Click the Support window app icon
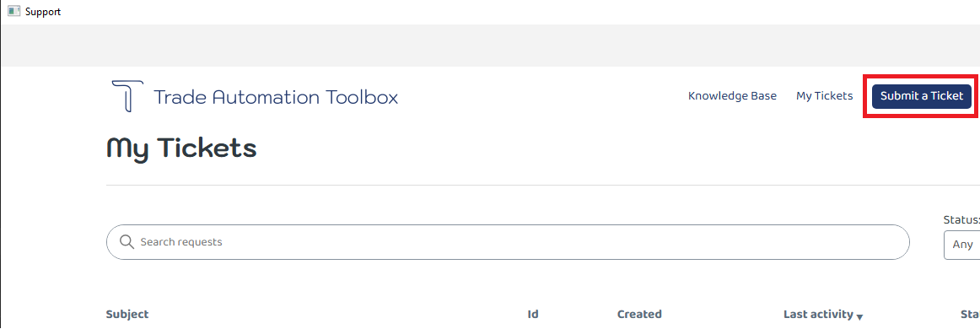The height and width of the screenshot is (329, 980). pos(13,11)
